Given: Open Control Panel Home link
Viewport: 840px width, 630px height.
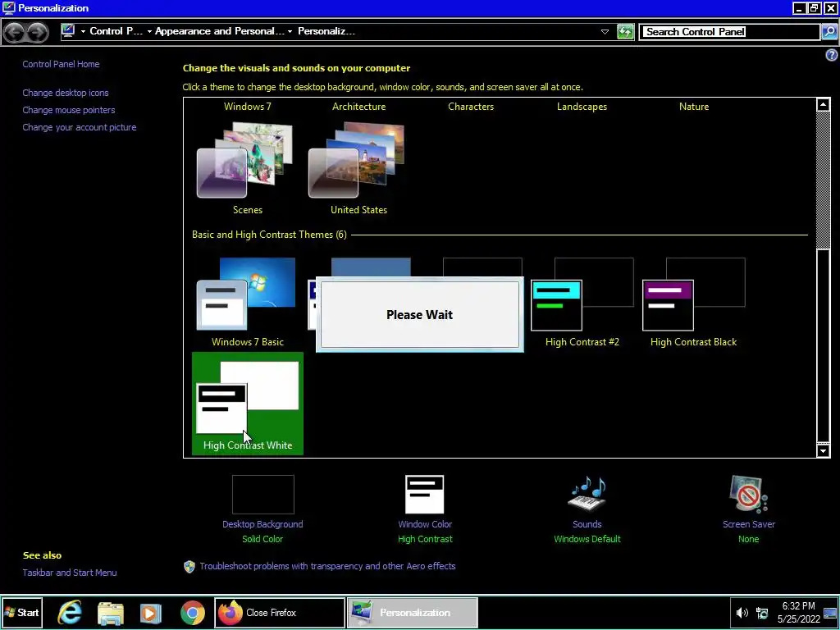Looking at the screenshot, I should tap(61, 64).
